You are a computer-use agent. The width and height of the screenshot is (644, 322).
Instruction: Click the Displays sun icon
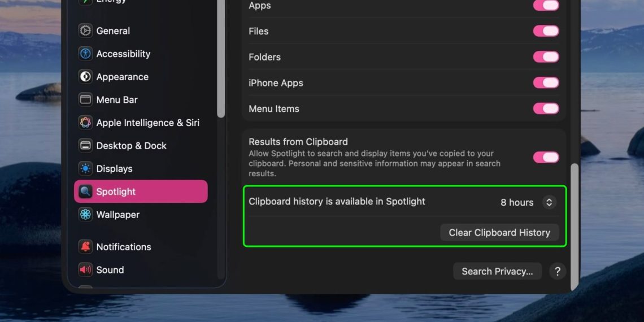[x=85, y=168]
